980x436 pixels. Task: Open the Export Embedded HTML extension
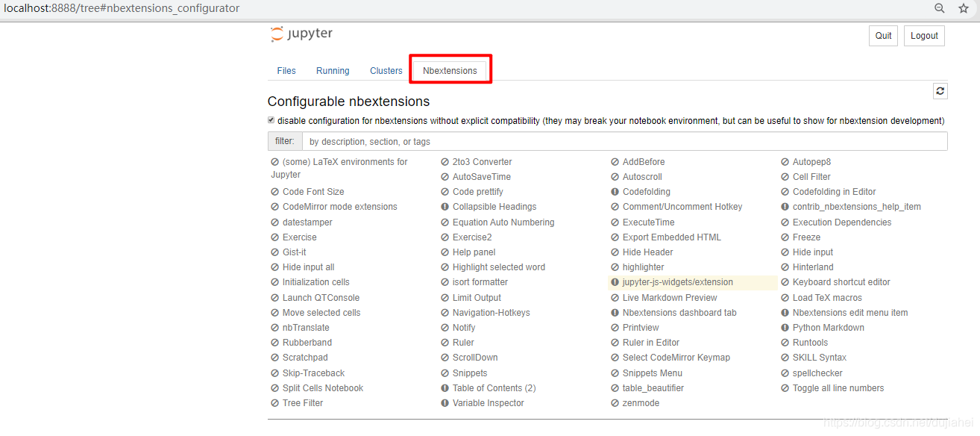pyautogui.click(x=672, y=237)
